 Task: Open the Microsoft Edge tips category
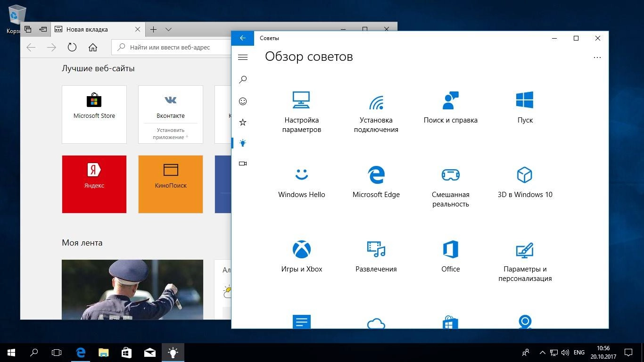[x=376, y=183]
